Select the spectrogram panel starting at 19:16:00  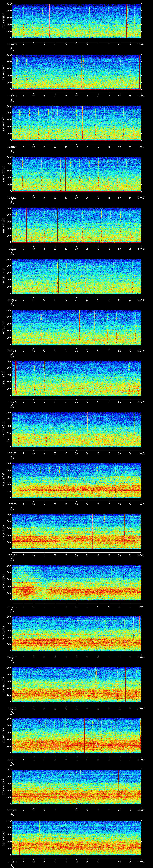click(76, 21)
